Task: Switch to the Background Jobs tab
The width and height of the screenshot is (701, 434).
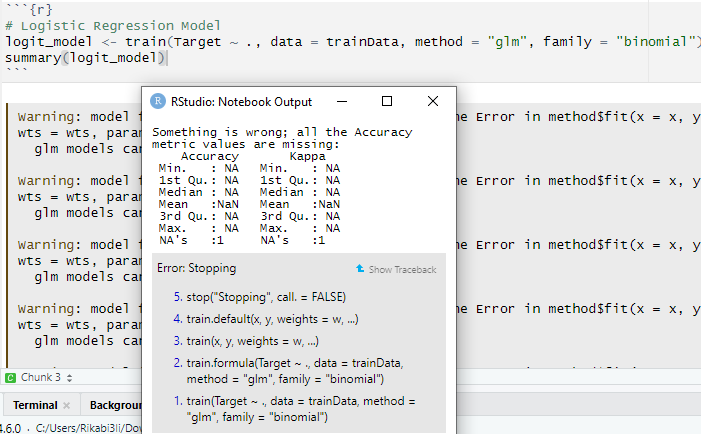Action: tap(115, 405)
